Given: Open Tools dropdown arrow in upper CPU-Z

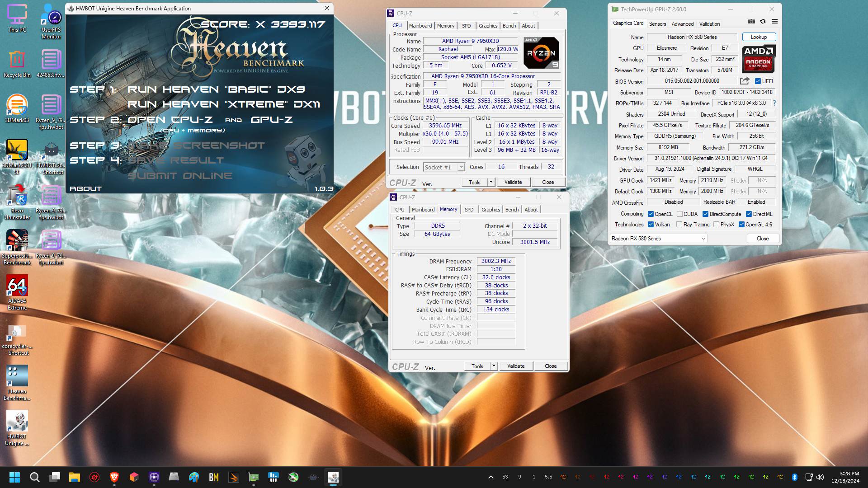Looking at the screenshot, I should pyautogui.click(x=491, y=182).
